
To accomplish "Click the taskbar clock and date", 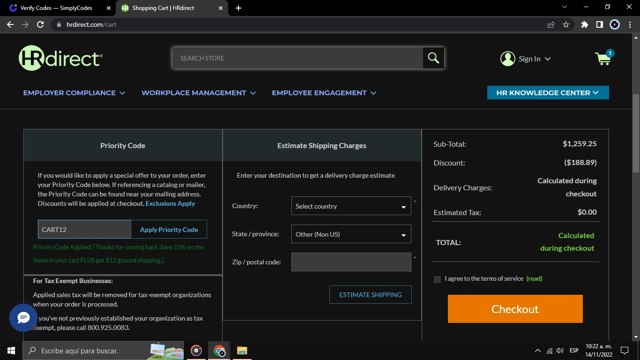I will (x=599, y=351).
